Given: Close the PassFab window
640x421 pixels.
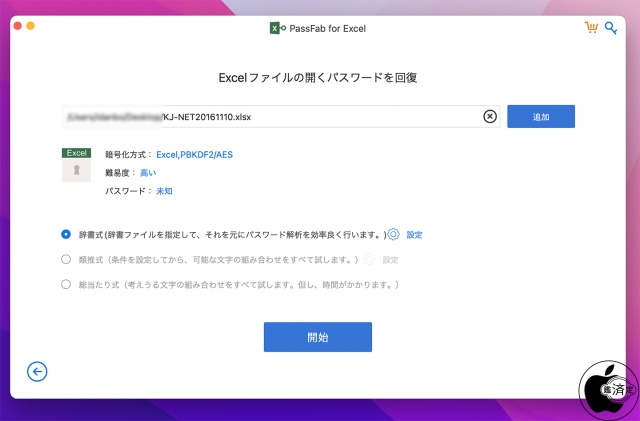Looking at the screenshot, I should click(x=18, y=26).
